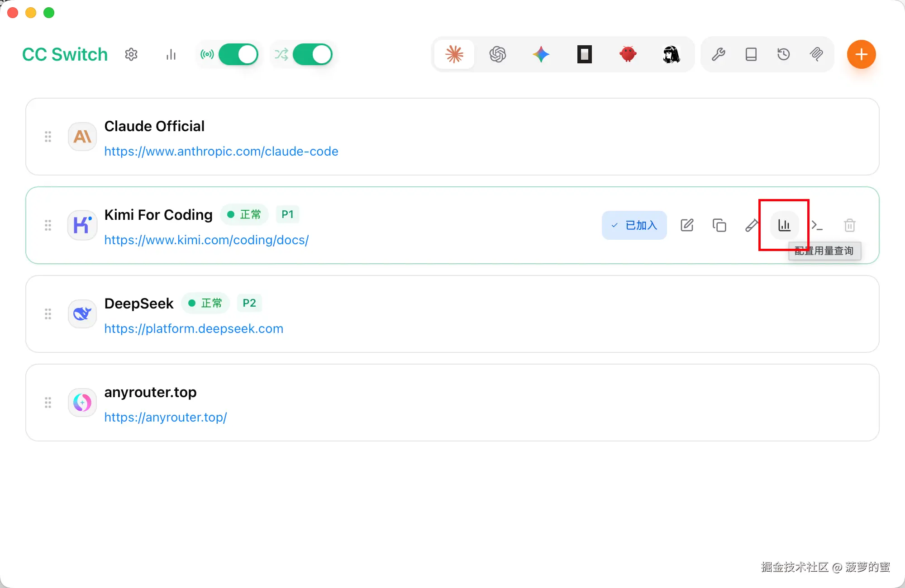This screenshot has width=905, height=588.
Task: Toggle the 已加入 failover queue button
Action: tap(634, 225)
